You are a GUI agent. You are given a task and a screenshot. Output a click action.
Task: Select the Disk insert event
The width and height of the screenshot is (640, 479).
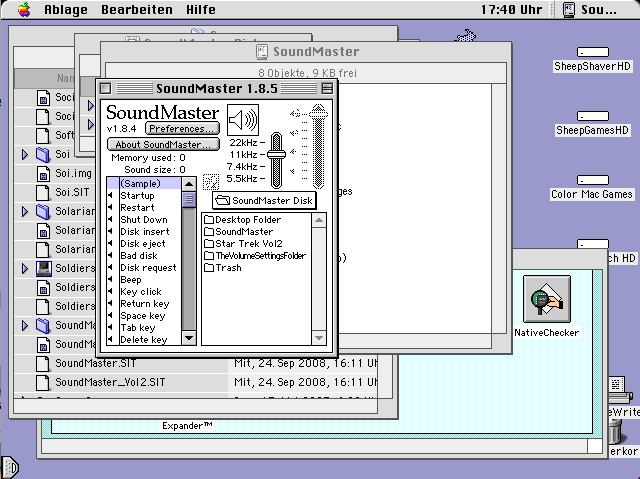[x=143, y=231]
